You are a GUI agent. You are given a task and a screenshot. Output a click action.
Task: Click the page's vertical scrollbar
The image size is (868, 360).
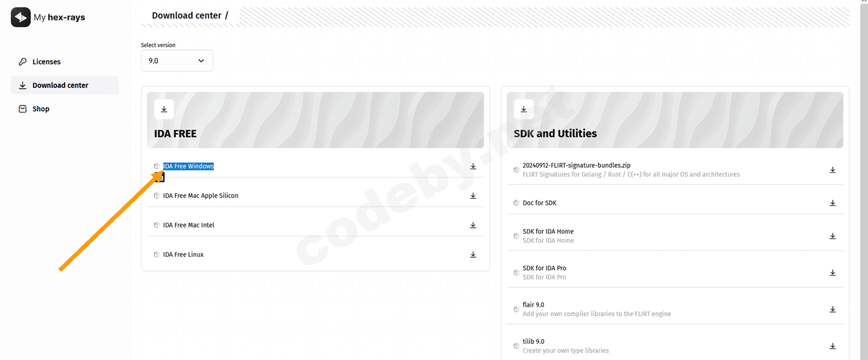(x=864, y=179)
